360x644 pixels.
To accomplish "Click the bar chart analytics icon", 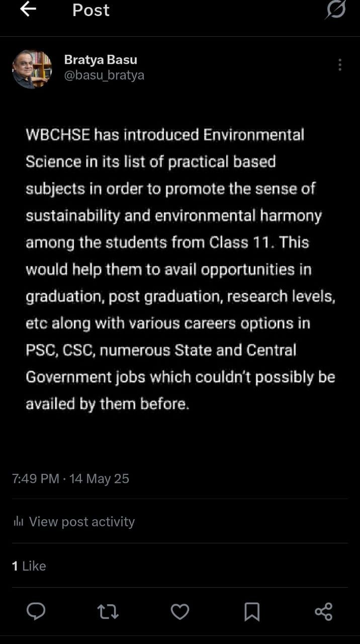I will pos(19,522).
